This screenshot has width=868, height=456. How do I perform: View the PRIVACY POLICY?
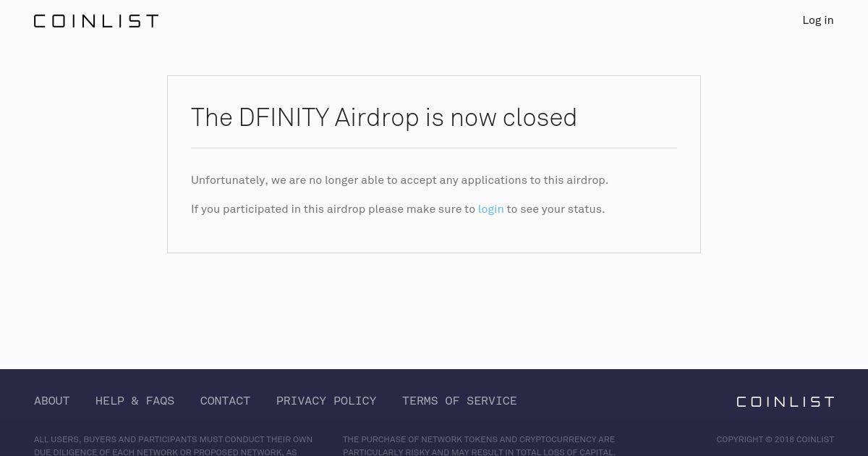coord(326,401)
